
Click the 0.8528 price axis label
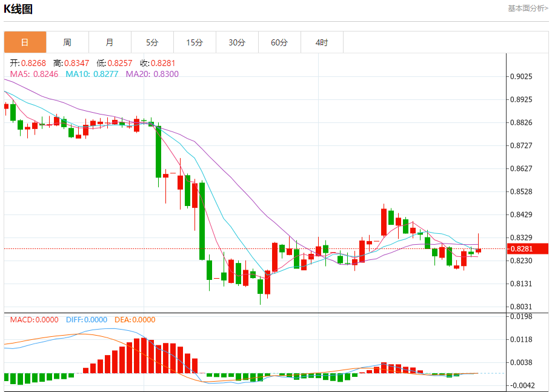click(x=521, y=192)
